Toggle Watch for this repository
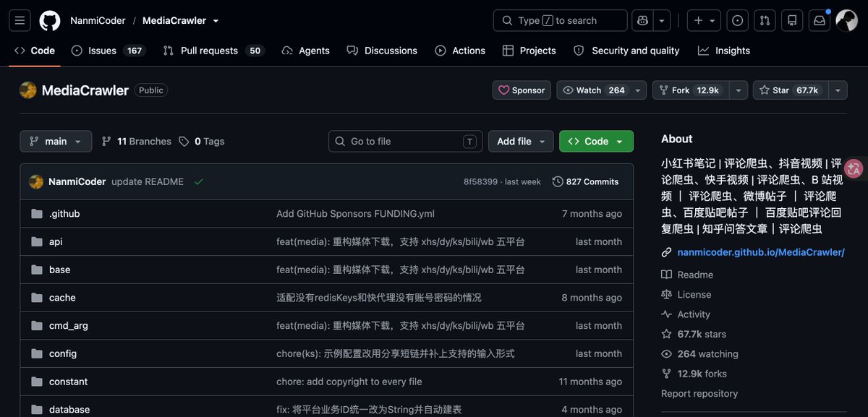Image resolution: width=868 pixels, height=417 pixels. [x=594, y=90]
